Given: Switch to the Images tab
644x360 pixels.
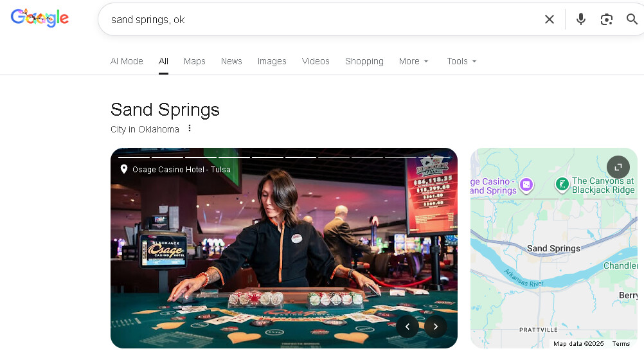Looking at the screenshot, I should [x=272, y=61].
